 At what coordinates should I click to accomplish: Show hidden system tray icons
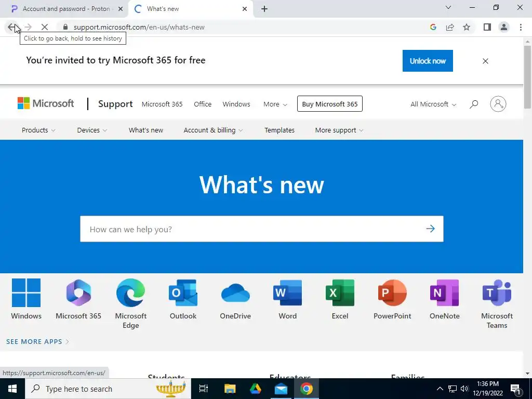440,389
